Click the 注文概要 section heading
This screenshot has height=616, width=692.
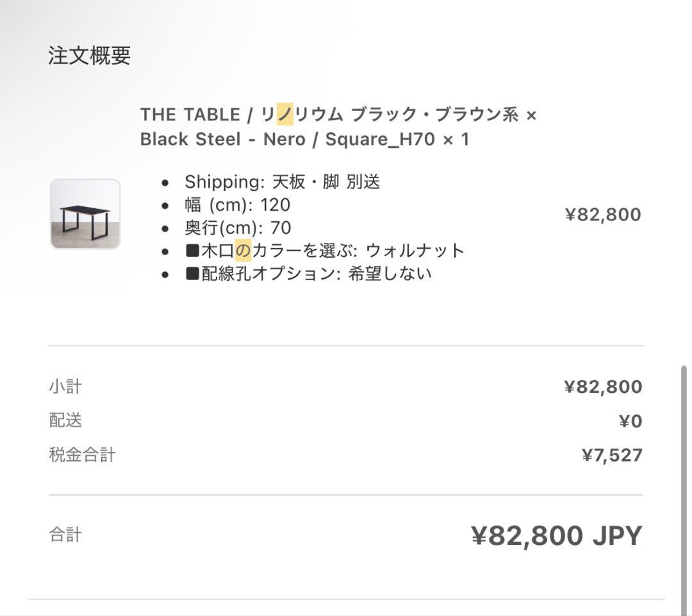[88, 56]
